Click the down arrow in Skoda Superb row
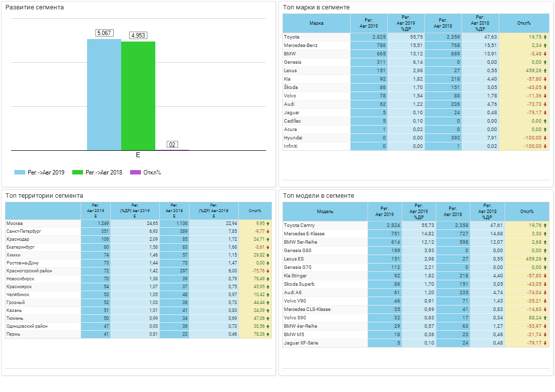The width and height of the screenshot is (555, 392). 545,284
